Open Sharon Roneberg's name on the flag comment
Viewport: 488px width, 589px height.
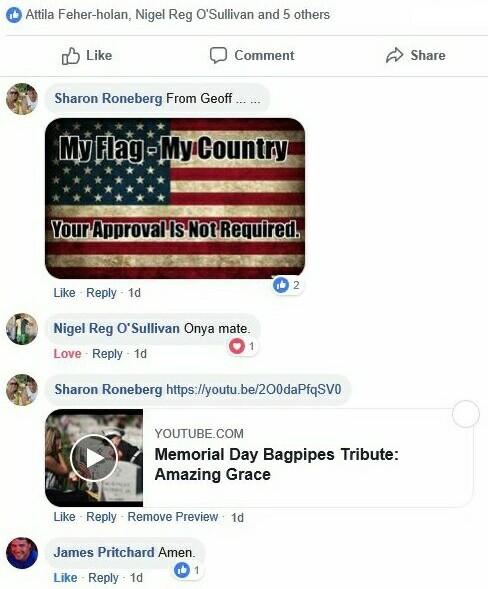click(x=108, y=98)
